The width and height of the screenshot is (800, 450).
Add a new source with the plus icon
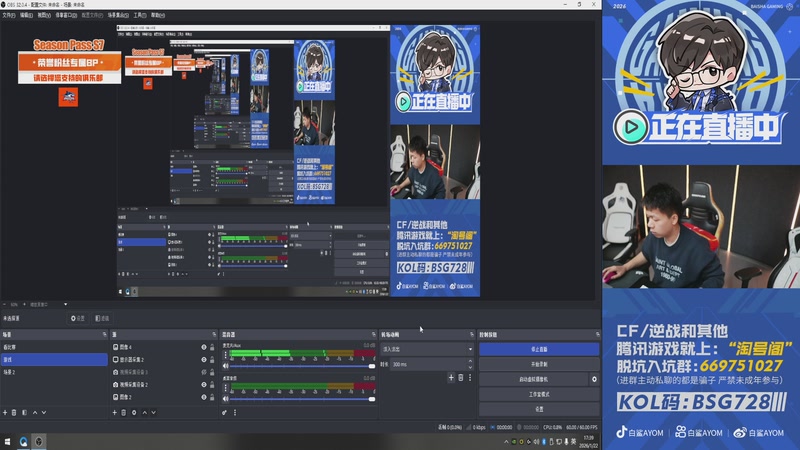pyautogui.click(x=114, y=412)
